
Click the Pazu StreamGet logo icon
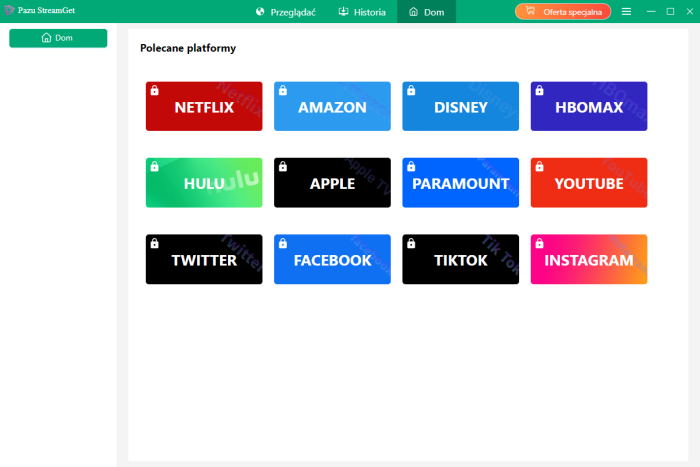pos(9,10)
